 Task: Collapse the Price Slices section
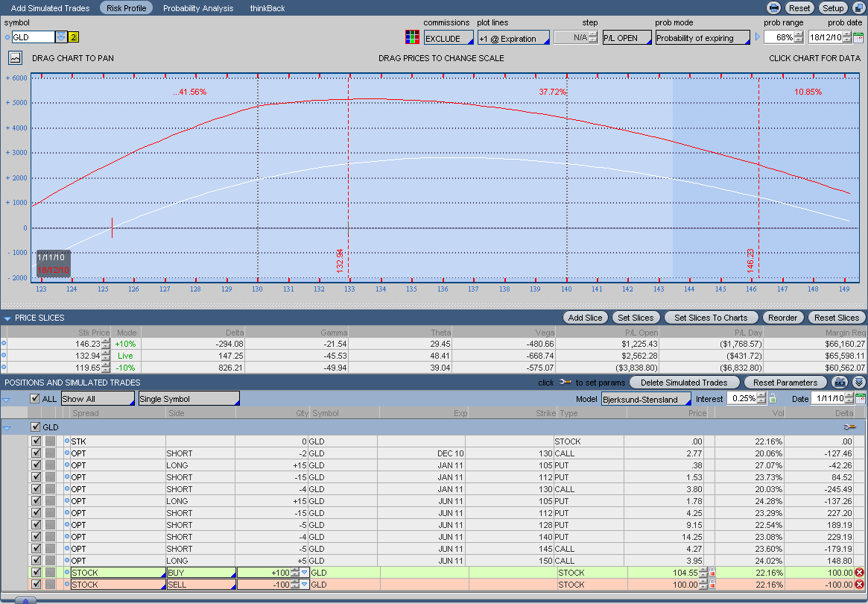(7, 318)
